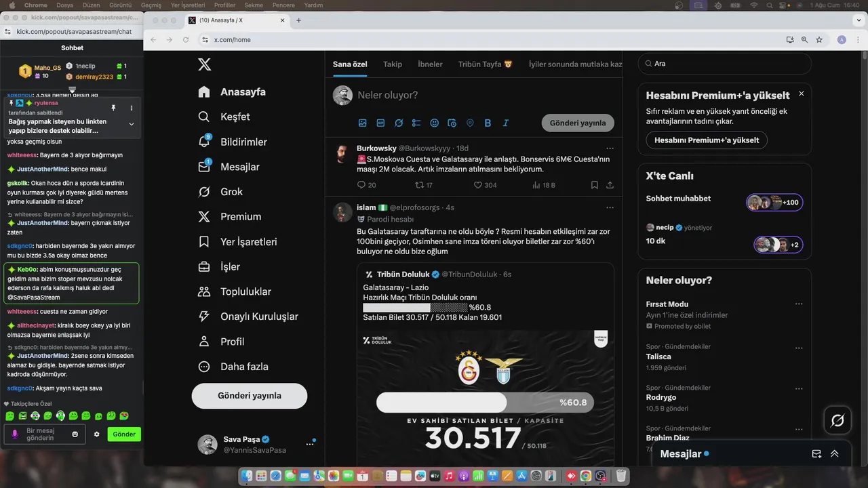Switch to Tribün Tayfa tab

click(x=486, y=64)
